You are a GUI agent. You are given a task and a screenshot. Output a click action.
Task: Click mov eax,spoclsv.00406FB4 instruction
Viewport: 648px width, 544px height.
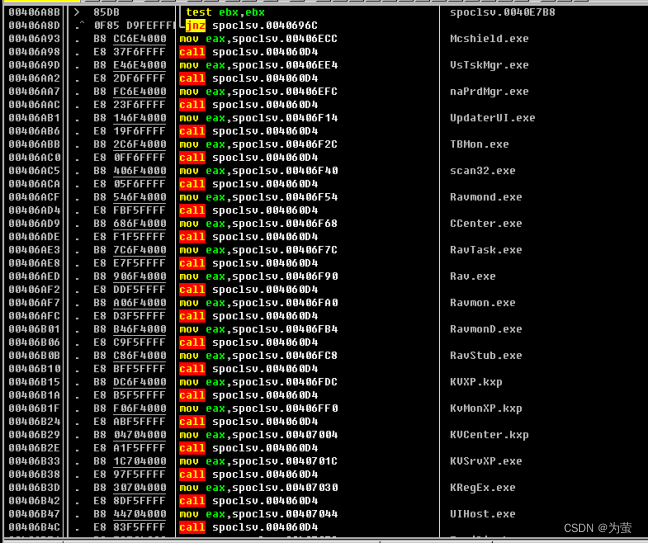pos(258,330)
